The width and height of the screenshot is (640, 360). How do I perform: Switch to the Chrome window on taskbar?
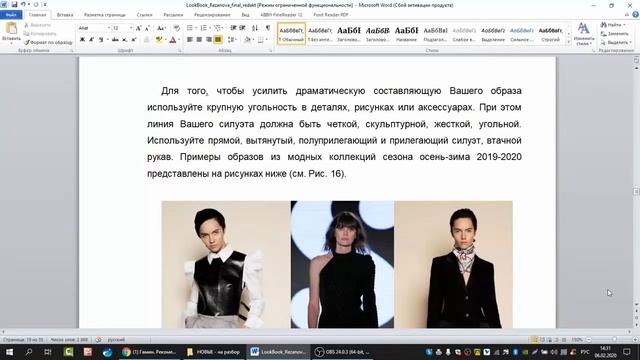pyautogui.click(x=149, y=352)
